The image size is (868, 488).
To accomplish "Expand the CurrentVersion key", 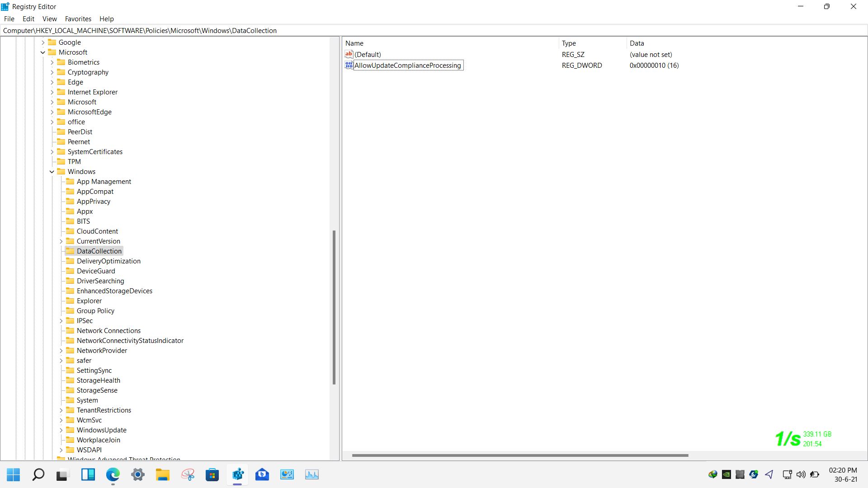I will tap(61, 241).
